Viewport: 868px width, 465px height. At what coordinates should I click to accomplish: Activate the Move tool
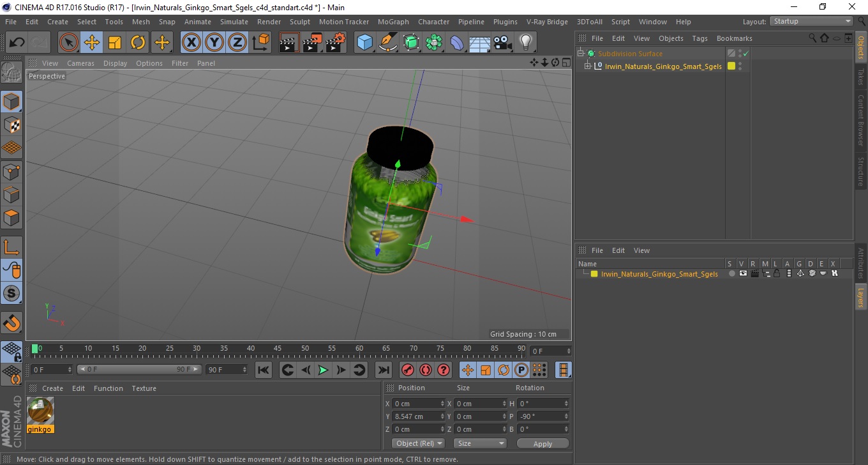pyautogui.click(x=92, y=43)
